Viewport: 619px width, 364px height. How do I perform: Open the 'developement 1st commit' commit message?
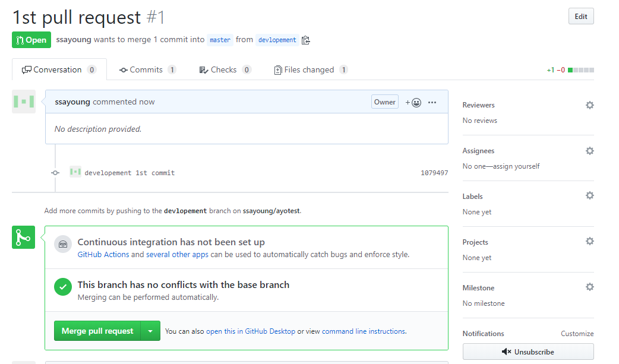(130, 173)
